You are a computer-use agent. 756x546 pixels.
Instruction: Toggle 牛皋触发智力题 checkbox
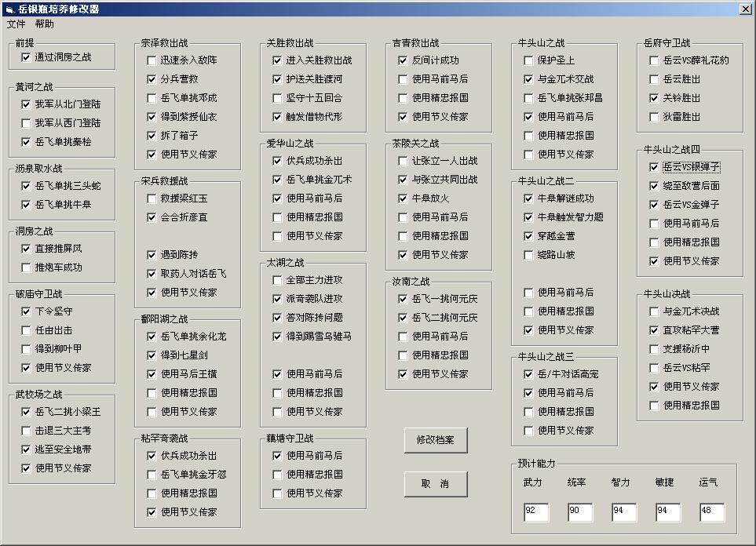tap(528, 217)
